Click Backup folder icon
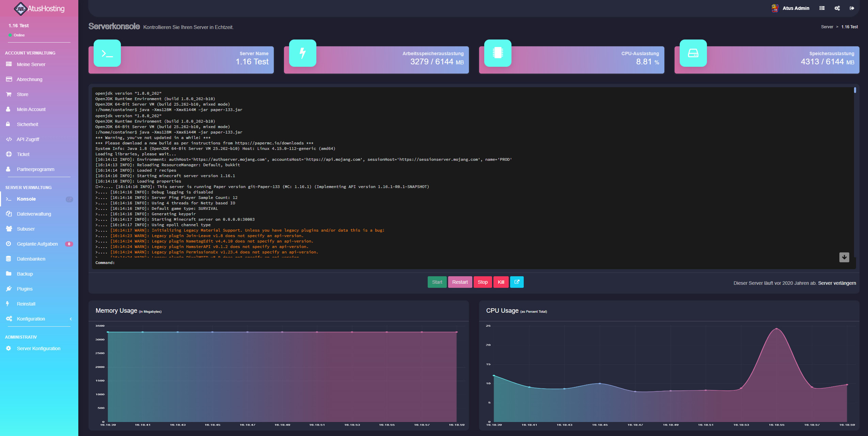 click(9, 274)
